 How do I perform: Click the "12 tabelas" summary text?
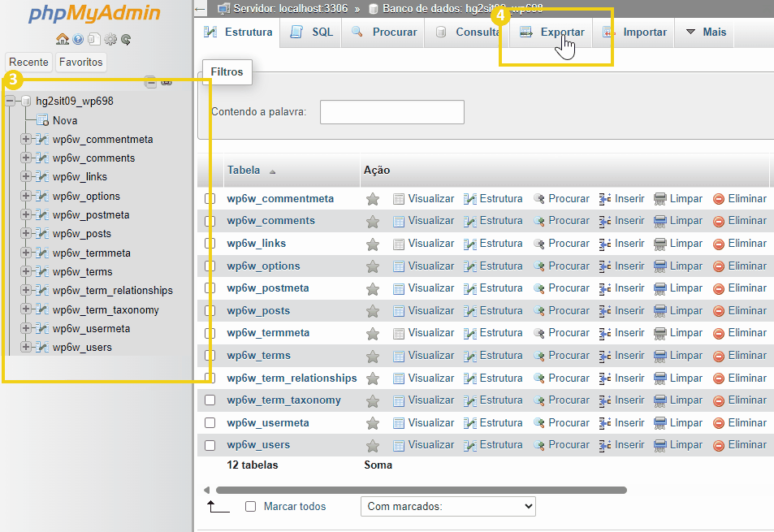pyautogui.click(x=253, y=465)
